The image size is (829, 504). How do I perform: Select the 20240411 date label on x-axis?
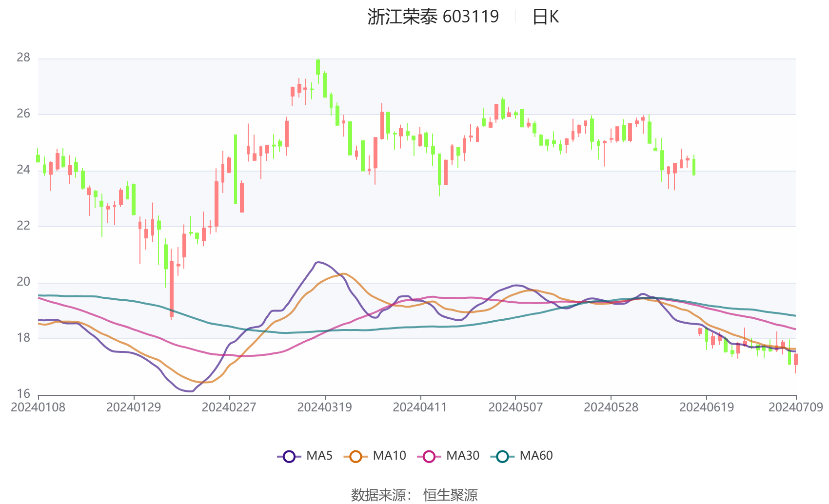click(x=420, y=407)
